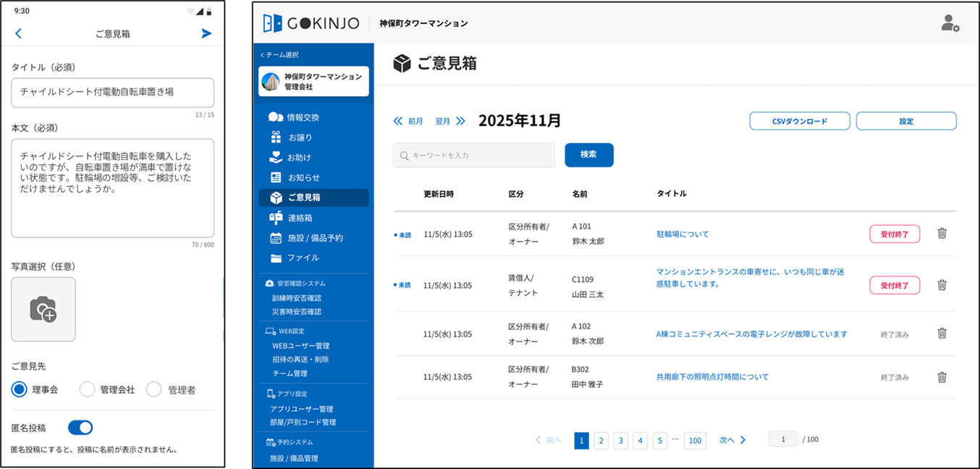The width and height of the screenshot is (980, 469).
Task: Open the A棟コミュニティスペースの電子レンジ opinion
Action: [x=752, y=334]
